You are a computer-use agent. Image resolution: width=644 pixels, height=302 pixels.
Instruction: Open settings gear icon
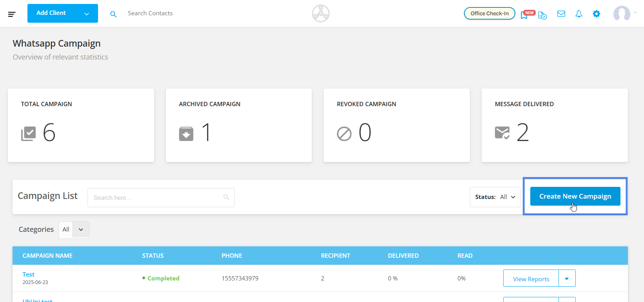597,14
